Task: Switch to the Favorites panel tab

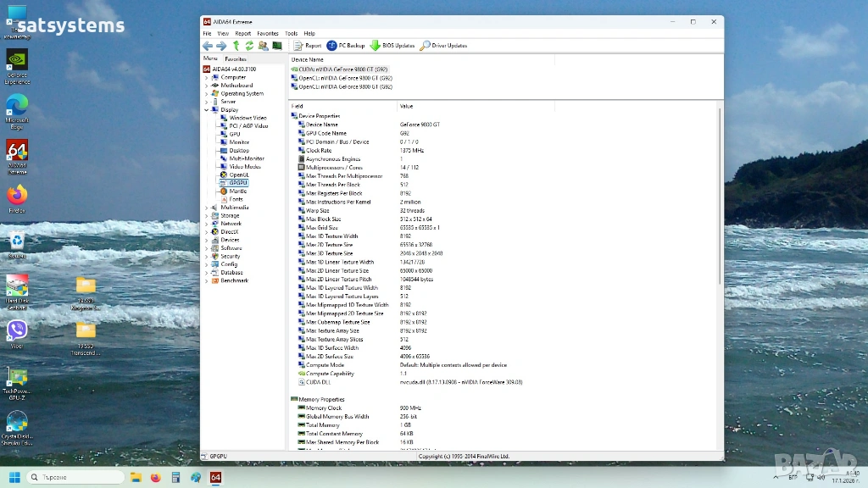Action: pyautogui.click(x=236, y=59)
